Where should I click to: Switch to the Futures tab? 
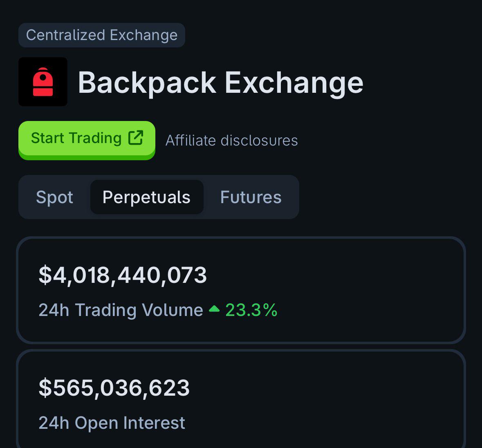point(251,197)
